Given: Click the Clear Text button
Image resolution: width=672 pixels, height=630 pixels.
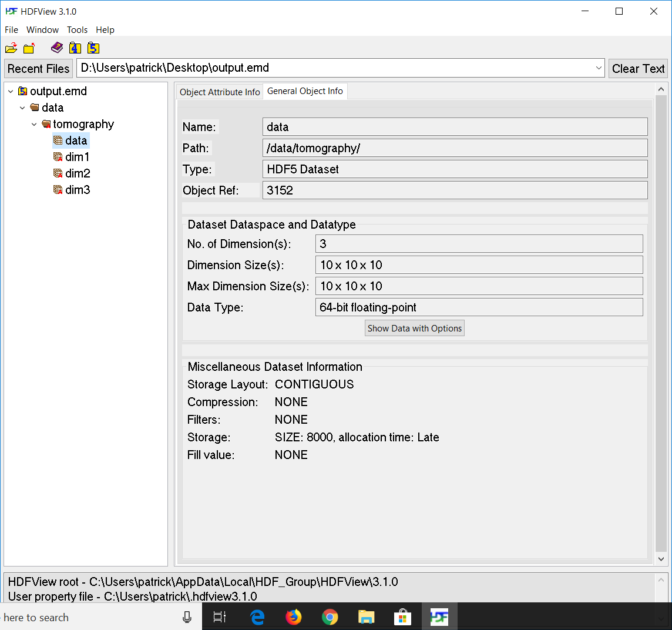Looking at the screenshot, I should click(x=638, y=68).
